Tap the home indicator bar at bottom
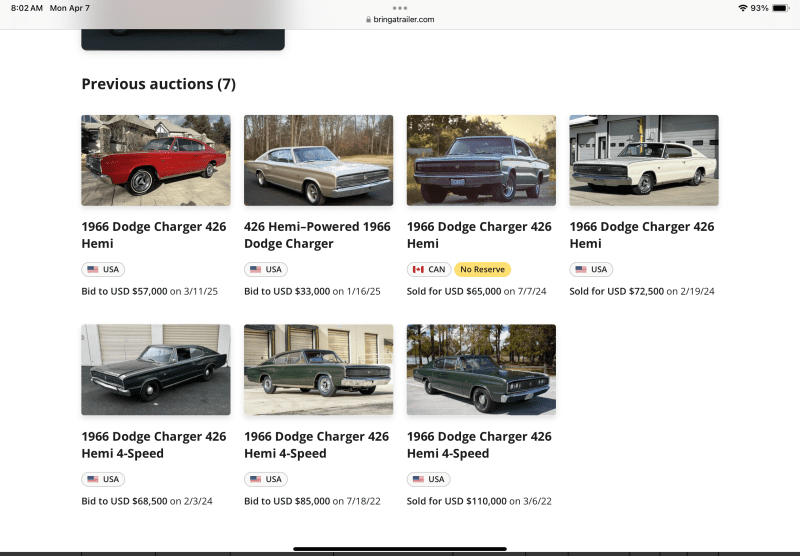 click(400, 549)
